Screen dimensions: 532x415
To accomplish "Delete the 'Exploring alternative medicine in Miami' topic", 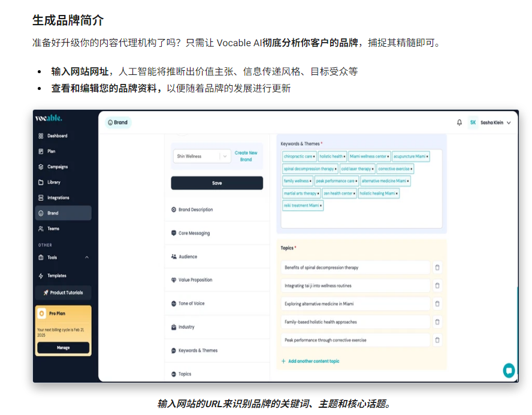I will pos(437,303).
